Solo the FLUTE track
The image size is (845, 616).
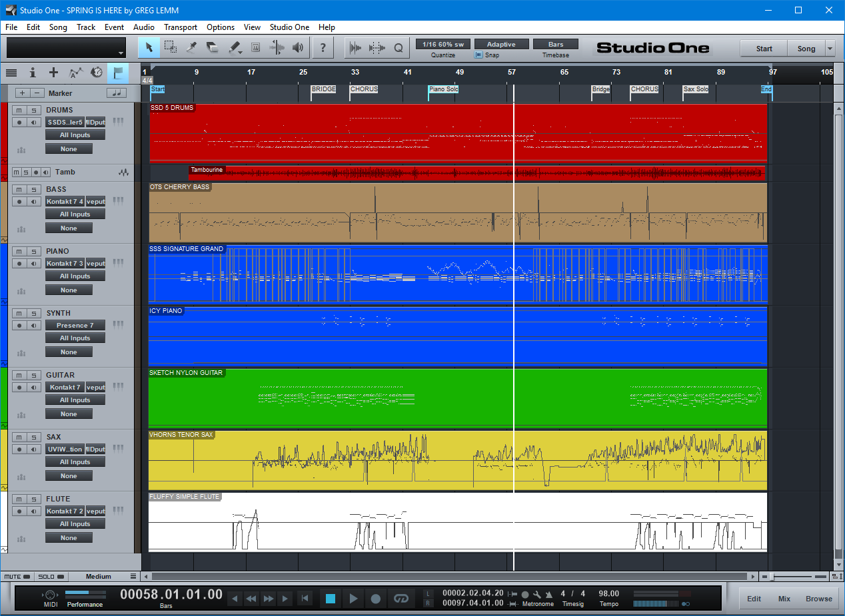(x=33, y=499)
